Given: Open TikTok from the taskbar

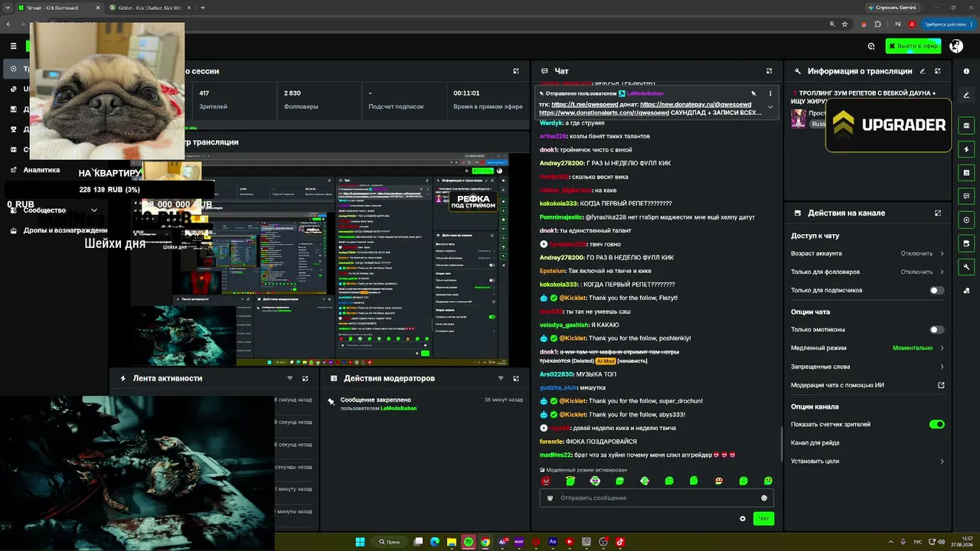Looking at the screenshot, I should click(620, 542).
